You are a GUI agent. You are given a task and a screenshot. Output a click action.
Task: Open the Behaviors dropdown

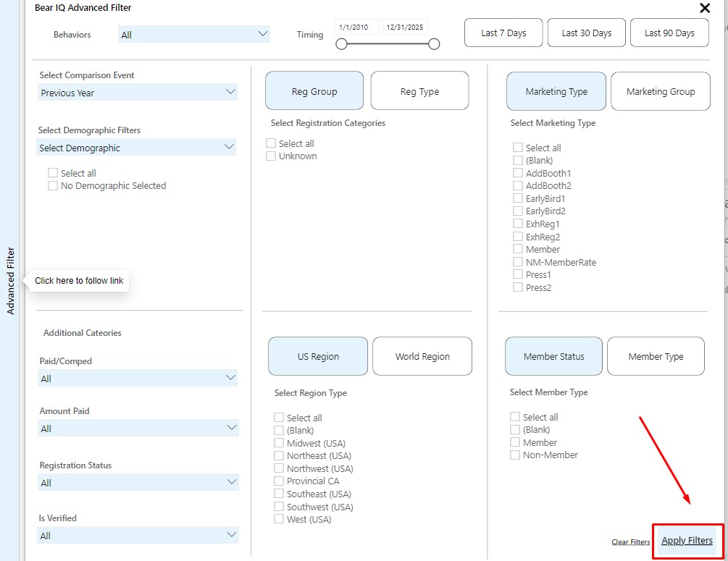point(193,35)
